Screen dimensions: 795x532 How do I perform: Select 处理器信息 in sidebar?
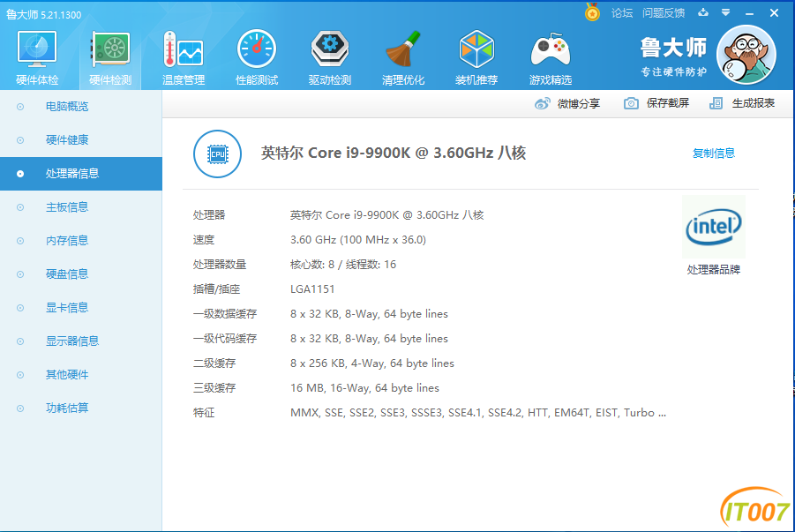pyautogui.click(x=81, y=174)
